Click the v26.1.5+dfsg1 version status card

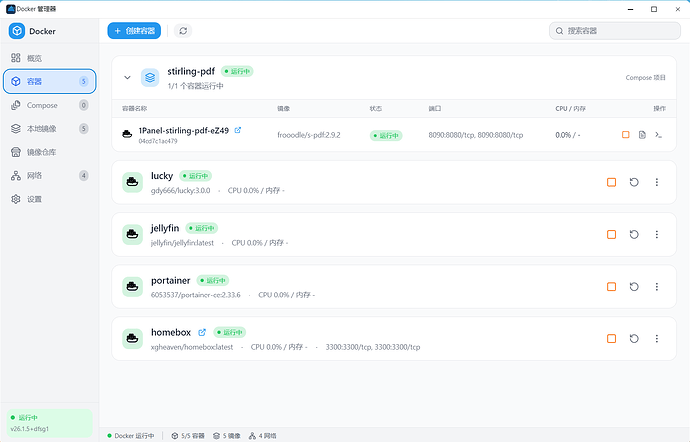(49, 423)
